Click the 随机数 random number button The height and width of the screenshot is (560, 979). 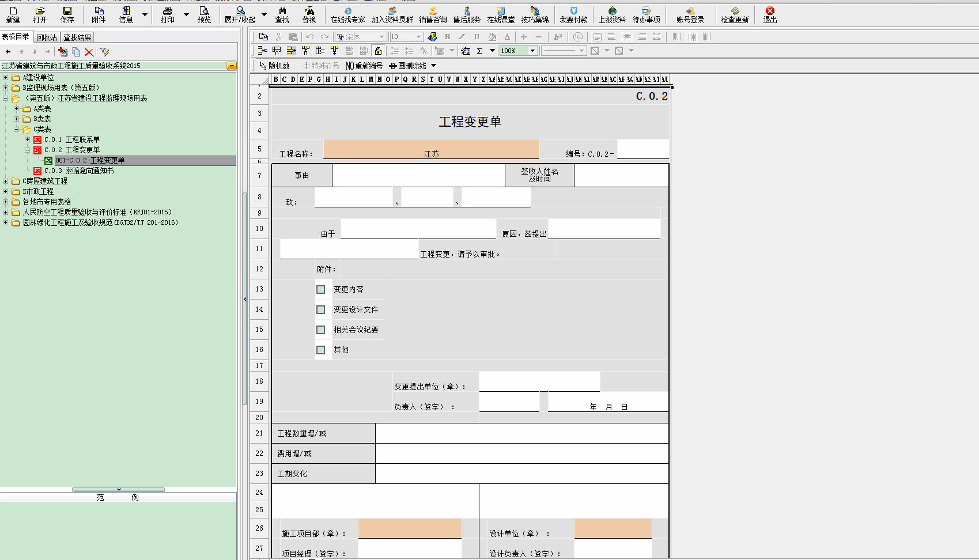pos(274,66)
